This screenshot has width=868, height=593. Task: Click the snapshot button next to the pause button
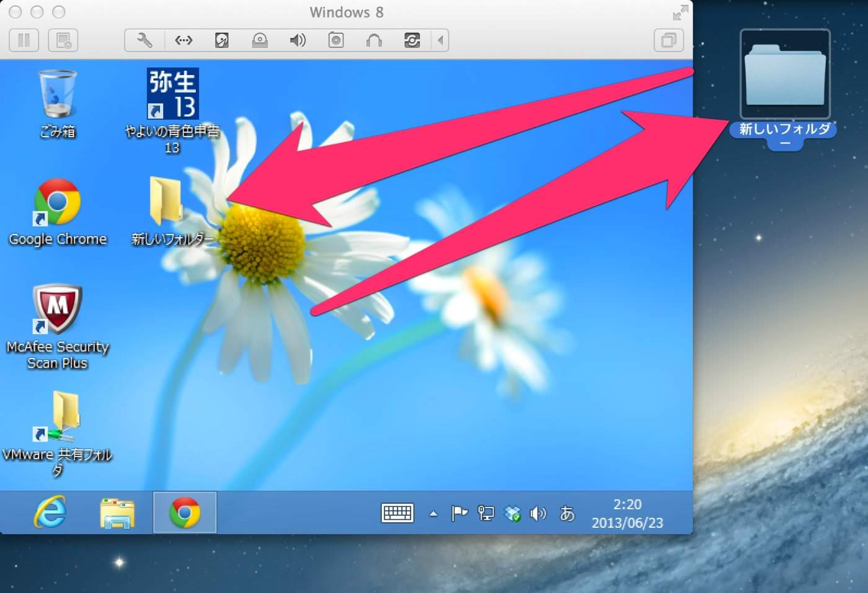[x=63, y=40]
